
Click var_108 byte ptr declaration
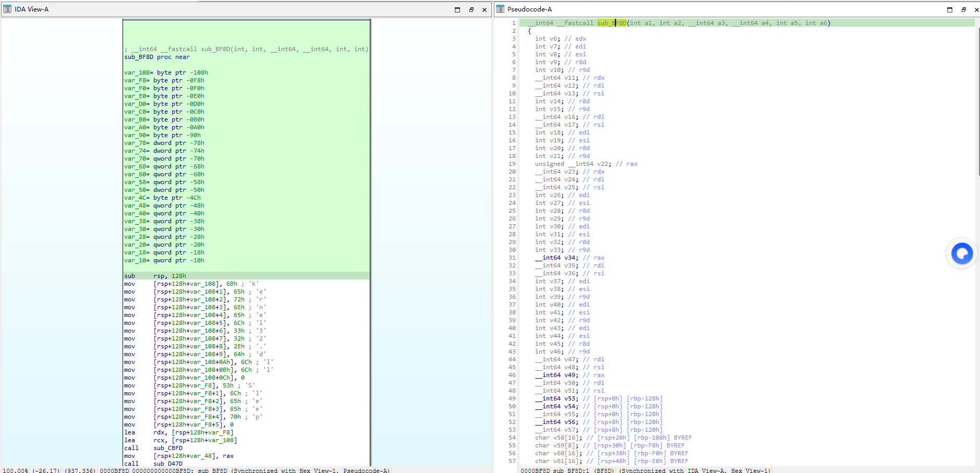coord(166,72)
